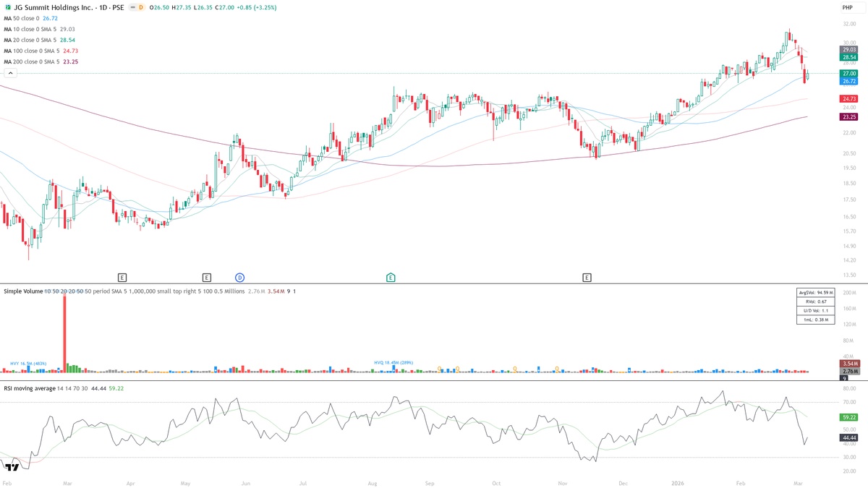Collapse the indicator legend using the caret arrow

(x=9, y=72)
